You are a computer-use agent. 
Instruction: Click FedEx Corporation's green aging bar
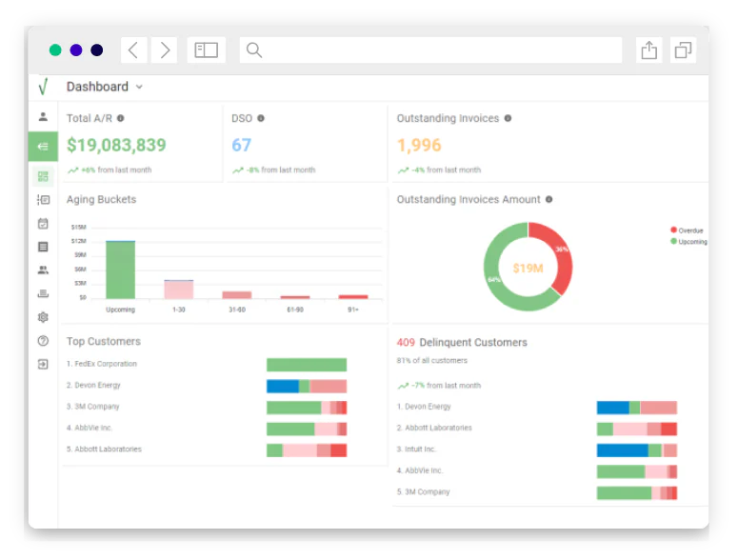point(307,365)
